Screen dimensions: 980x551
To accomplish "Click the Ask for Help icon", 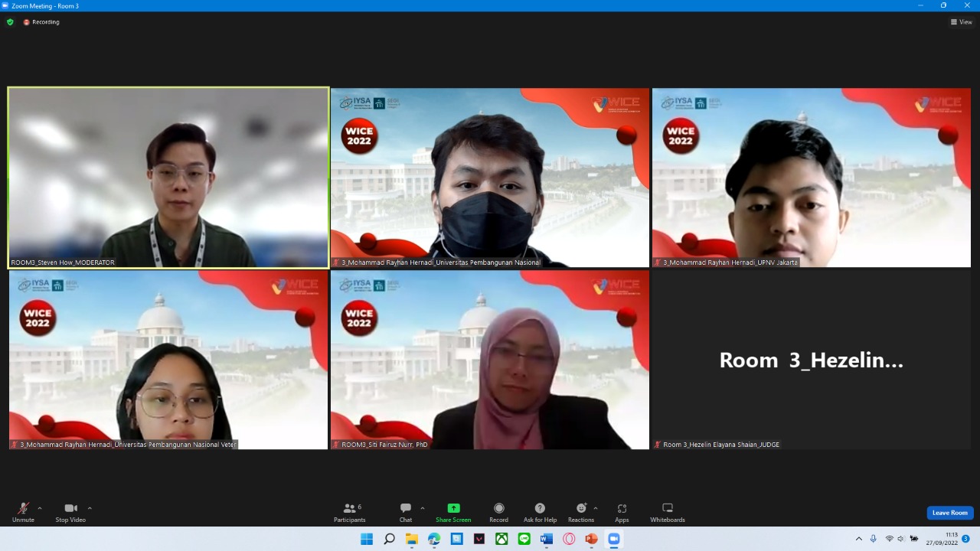I will 540,512.
